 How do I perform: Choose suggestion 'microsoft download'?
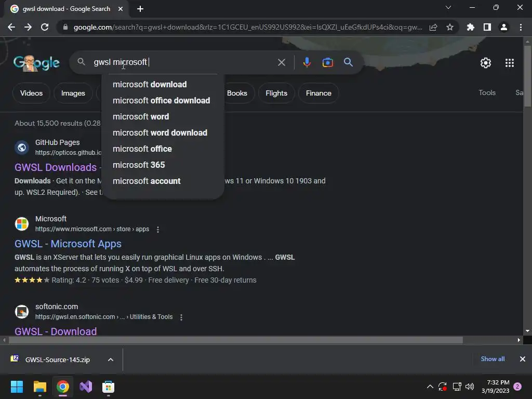[x=150, y=84]
